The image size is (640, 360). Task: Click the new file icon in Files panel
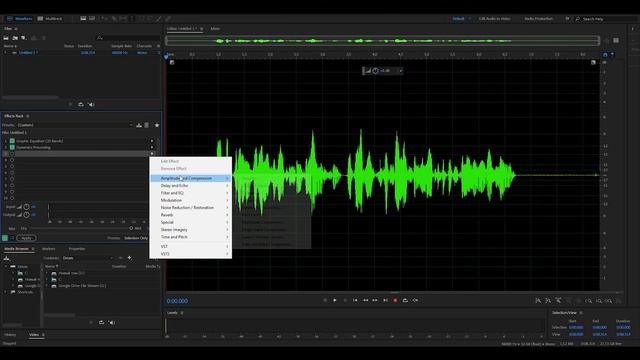coord(24,38)
